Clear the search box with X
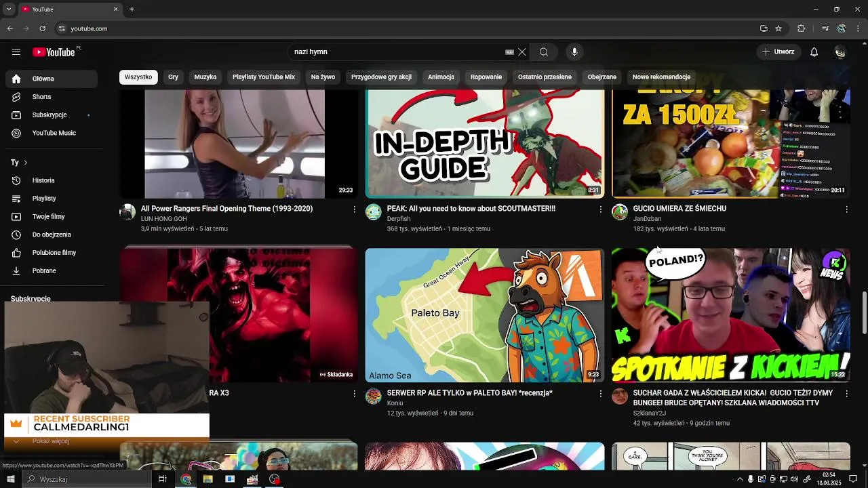Screen dimensions: 868x488 (522, 52)
